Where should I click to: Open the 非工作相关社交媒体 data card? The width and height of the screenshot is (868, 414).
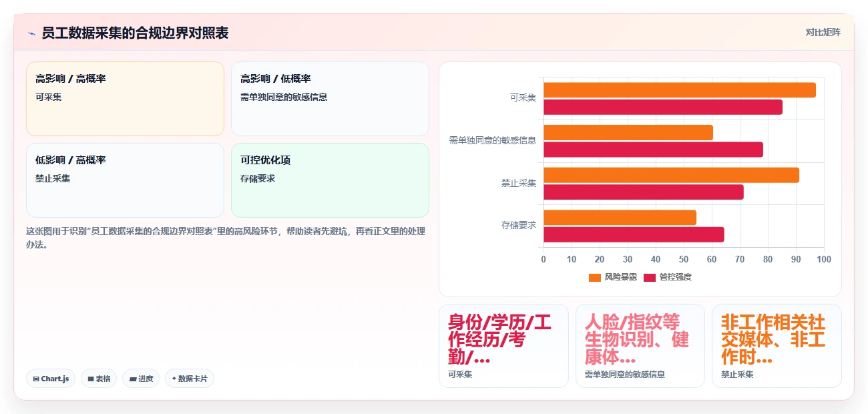point(777,346)
